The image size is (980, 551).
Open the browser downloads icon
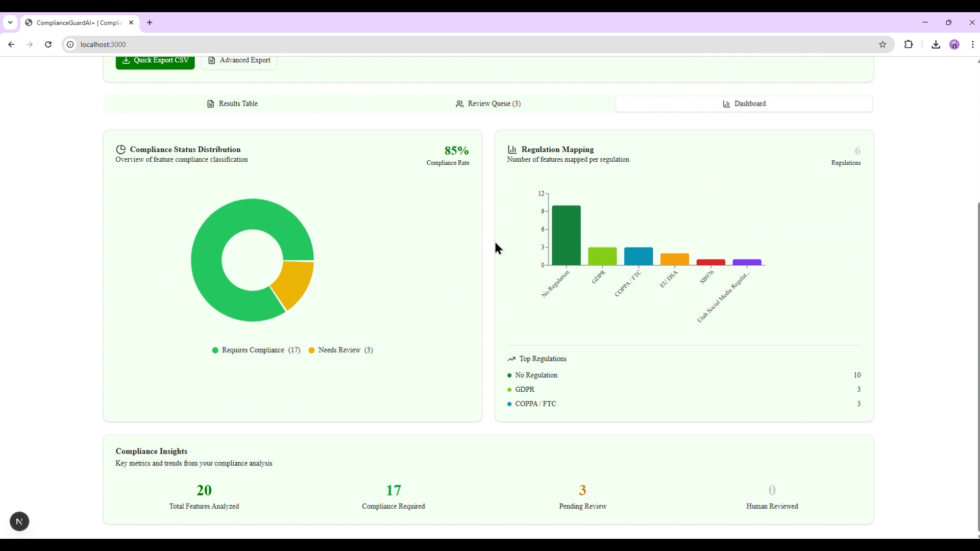pyautogui.click(x=936, y=45)
